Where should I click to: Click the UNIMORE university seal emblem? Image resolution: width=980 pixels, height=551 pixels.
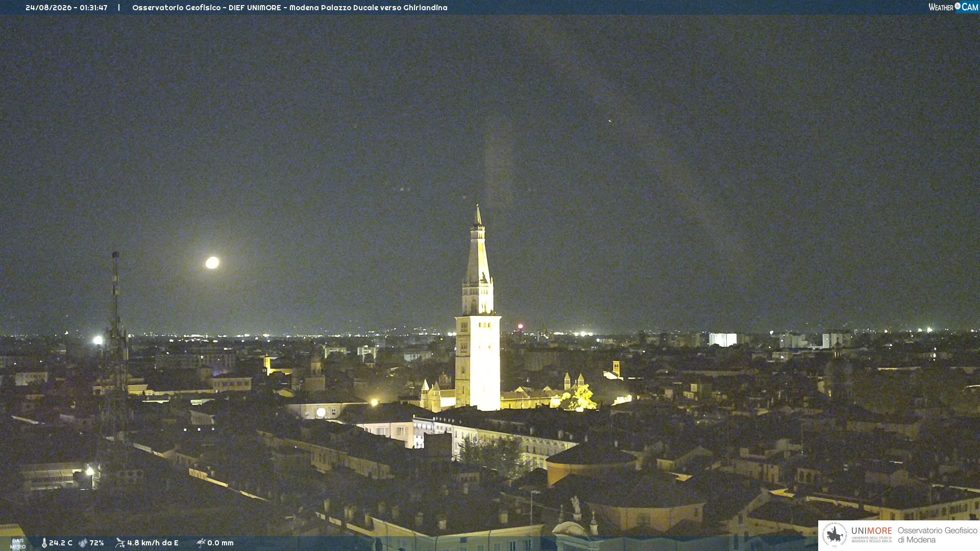[x=835, y=535]
